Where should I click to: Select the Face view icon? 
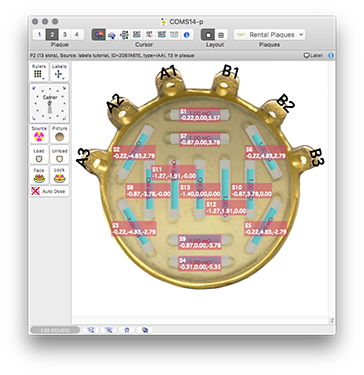click(39, 175)
